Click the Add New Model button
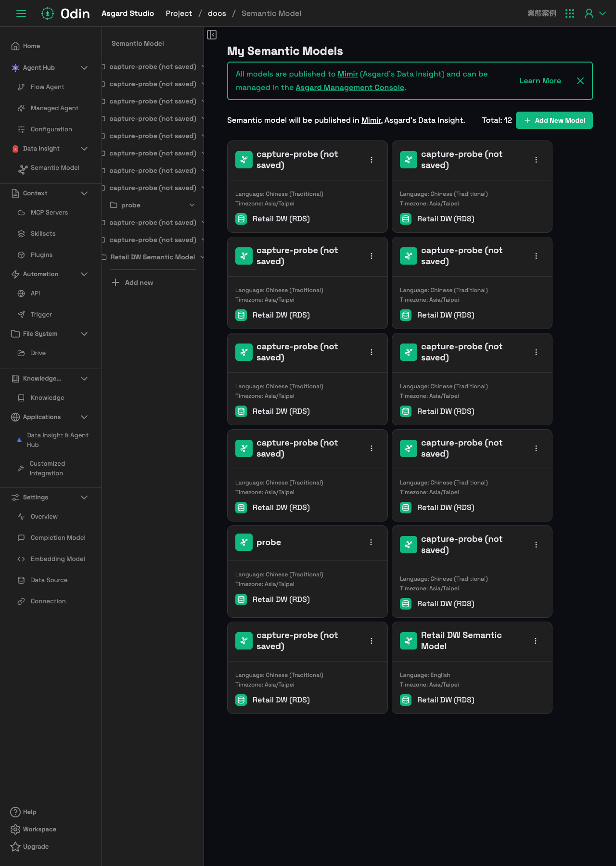 (554, 120)
